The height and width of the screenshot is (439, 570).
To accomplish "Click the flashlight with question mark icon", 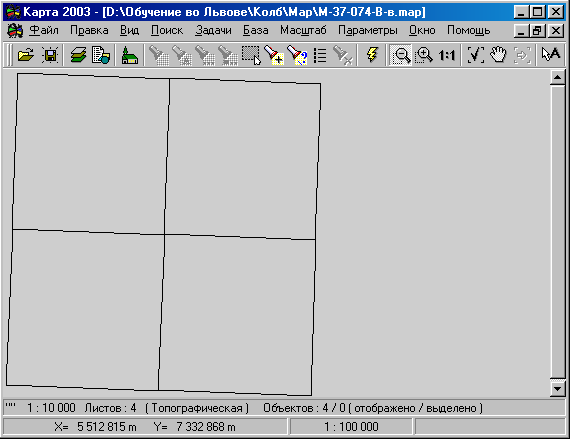I will click(x=297, y=55).
